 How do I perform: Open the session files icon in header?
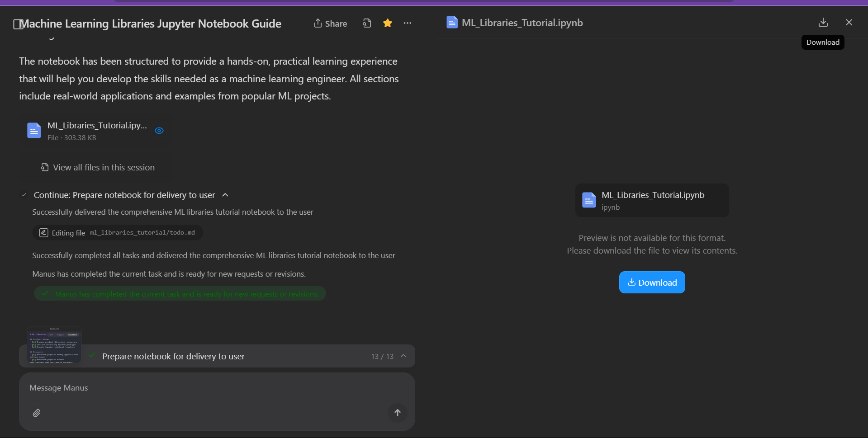367,23
